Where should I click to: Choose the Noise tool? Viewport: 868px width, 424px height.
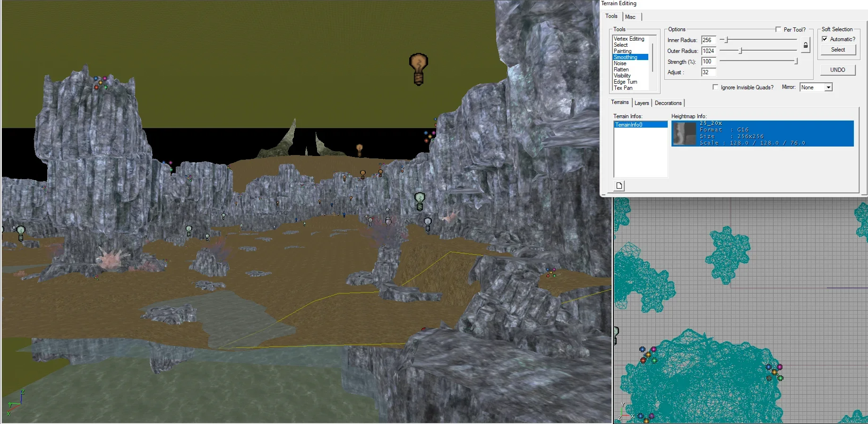click(631, 63)
